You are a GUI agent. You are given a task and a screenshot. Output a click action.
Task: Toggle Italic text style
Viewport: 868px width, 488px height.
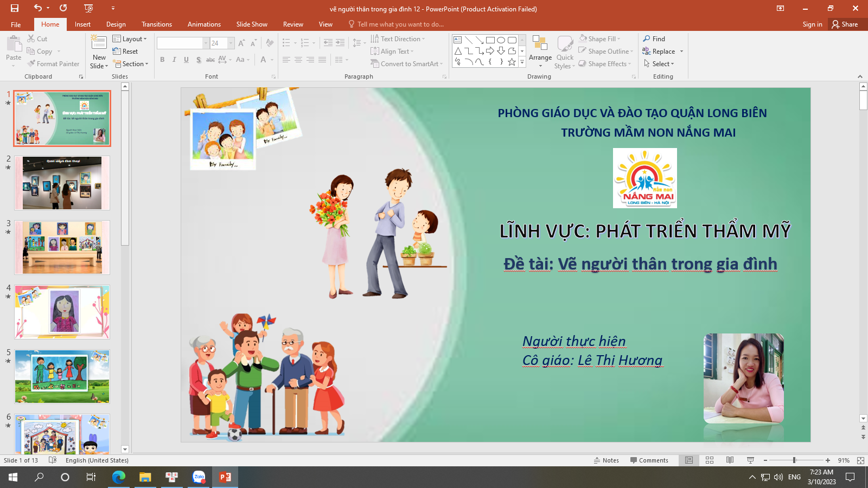point(174,60)
